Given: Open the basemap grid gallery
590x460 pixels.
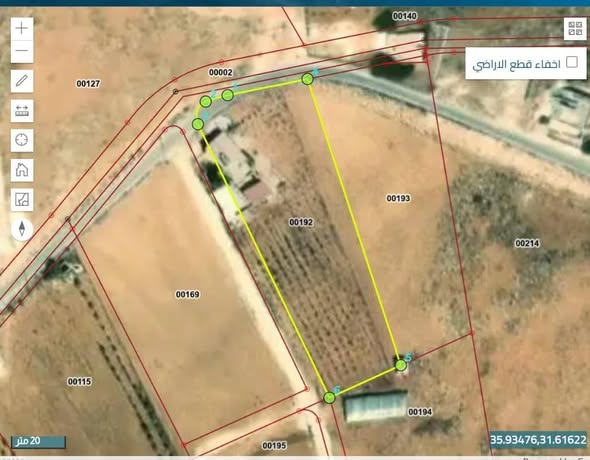Looking at the screenshot, I should (575, 28).
